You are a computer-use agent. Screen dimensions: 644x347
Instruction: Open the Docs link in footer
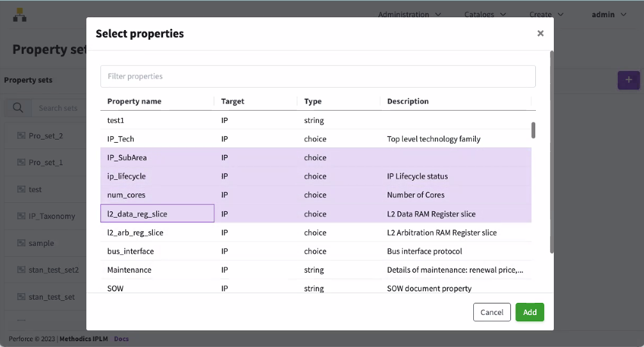(121, 339)
